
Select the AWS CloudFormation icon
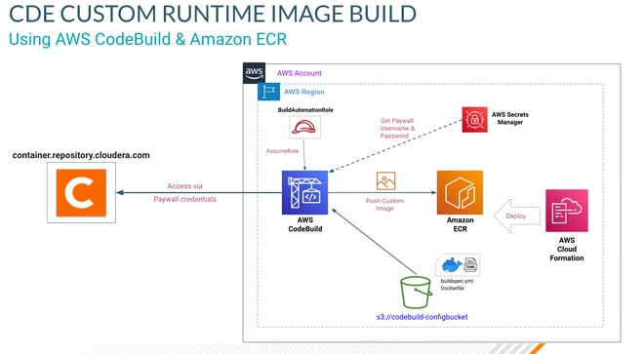(566, 211)
